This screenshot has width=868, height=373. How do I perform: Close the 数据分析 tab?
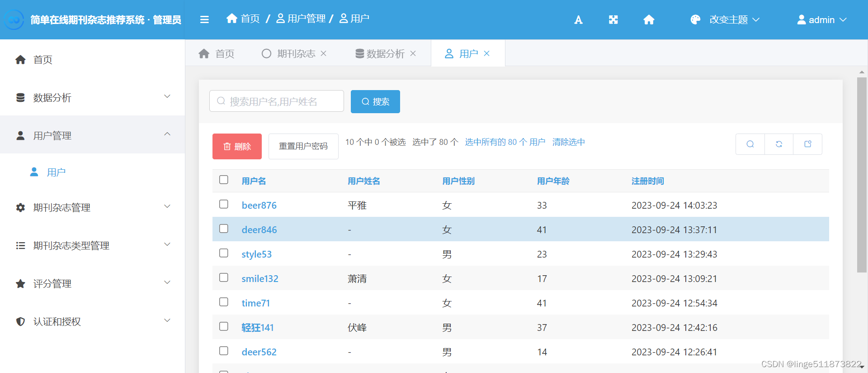pyautogui.click(x=413, y=53)
